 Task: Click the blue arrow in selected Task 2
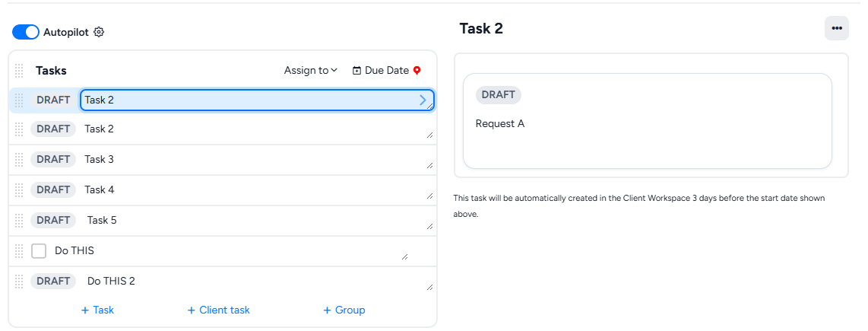(423, 100)
